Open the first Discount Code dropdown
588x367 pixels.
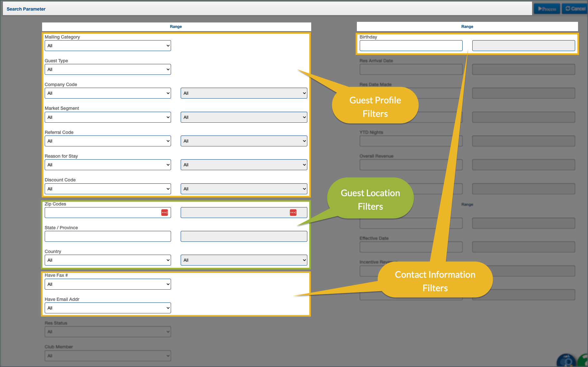108,189
